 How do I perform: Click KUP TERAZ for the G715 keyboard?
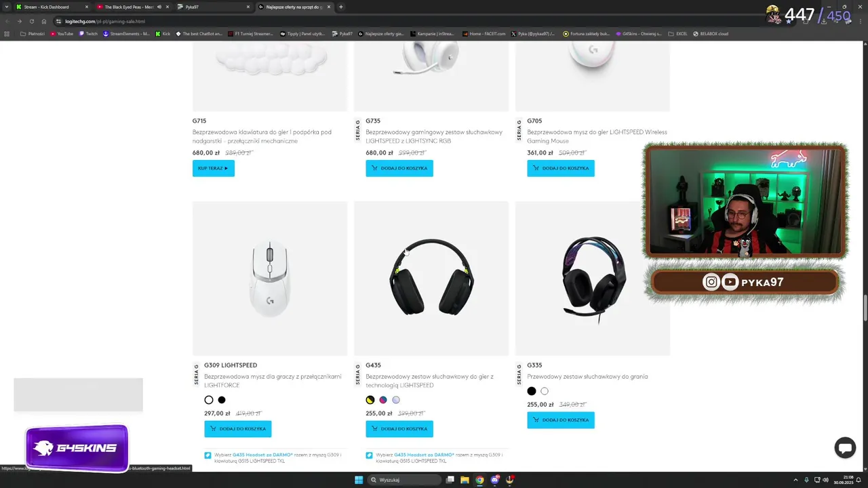coord(213,168)
